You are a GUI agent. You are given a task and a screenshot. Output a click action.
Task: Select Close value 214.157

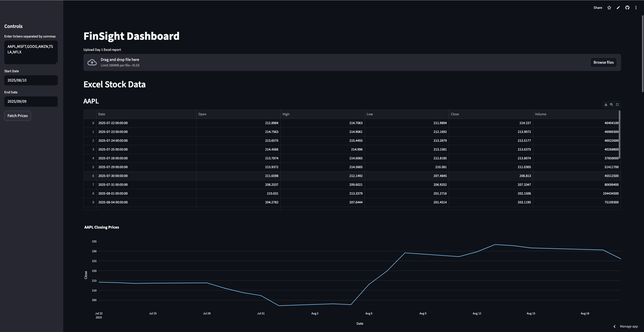point(491,123)
